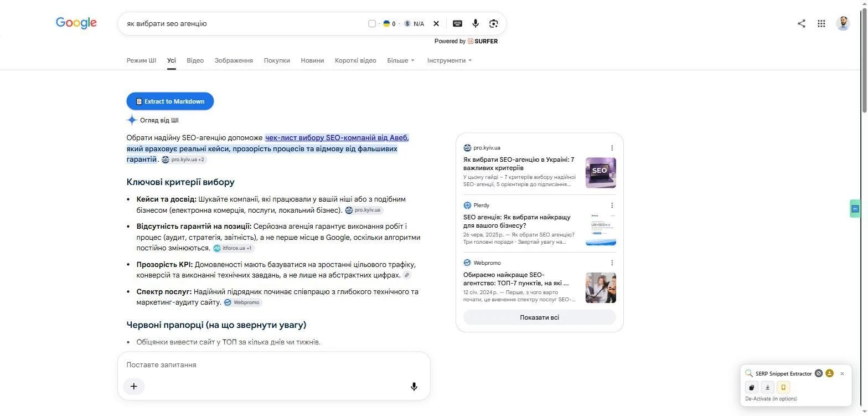The image size is (868, 416).
Task: Switch to the Покупки tab
Action: (x=277, y=60)
